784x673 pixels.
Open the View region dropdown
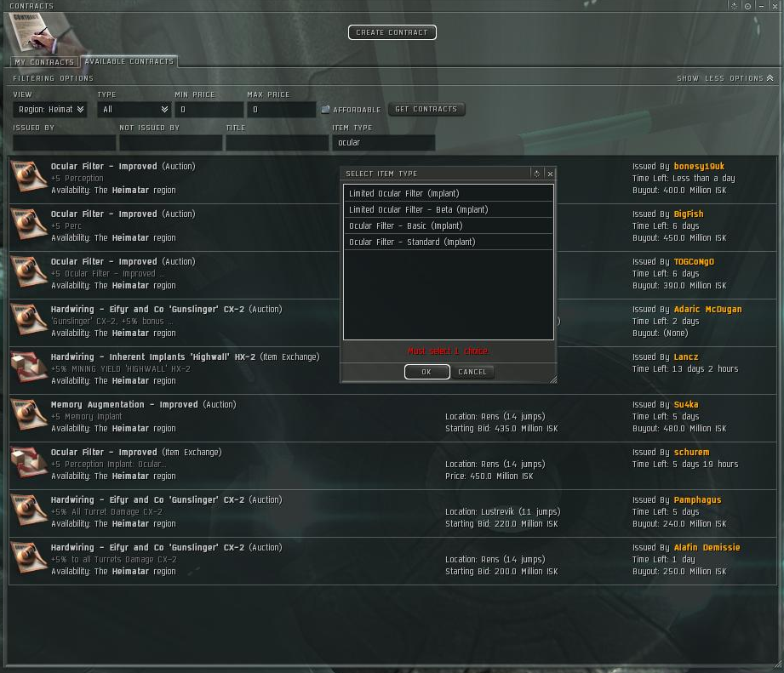pyautogui.click(x=50, y=110)
